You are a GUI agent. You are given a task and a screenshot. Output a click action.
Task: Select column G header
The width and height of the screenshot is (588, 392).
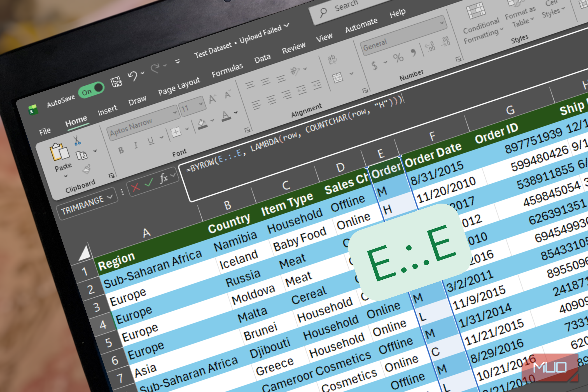[x=510, y=110]
